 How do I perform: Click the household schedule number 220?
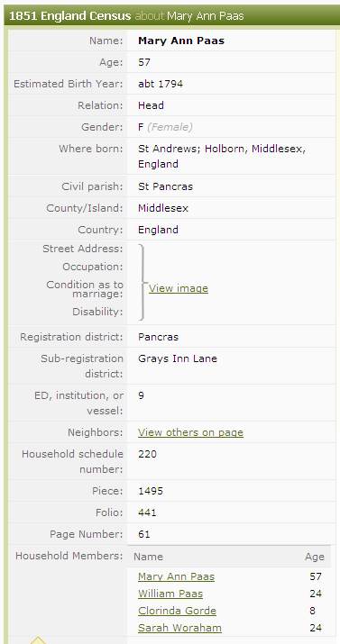(147, 454)
